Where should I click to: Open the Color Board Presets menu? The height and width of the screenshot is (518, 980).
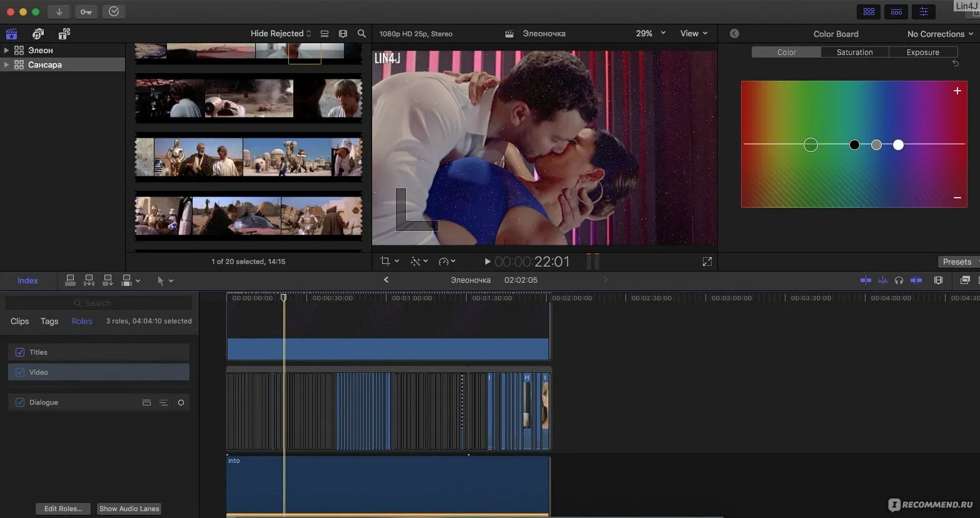958,262
